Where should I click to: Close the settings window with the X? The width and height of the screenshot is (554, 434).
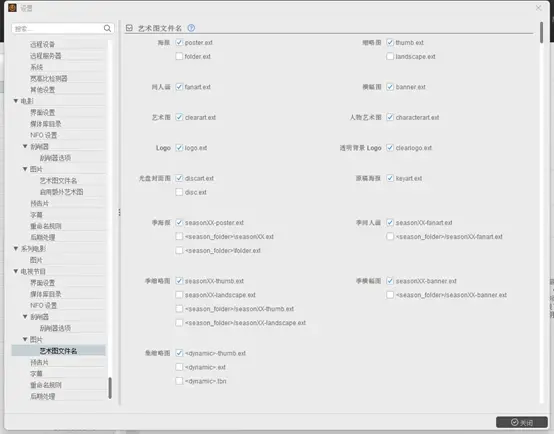point(538,8)
